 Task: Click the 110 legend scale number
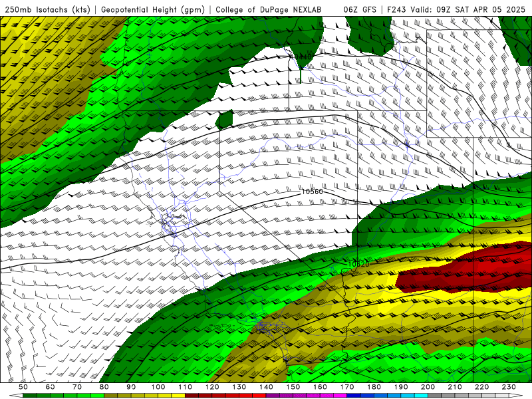(x=186, y=387)
